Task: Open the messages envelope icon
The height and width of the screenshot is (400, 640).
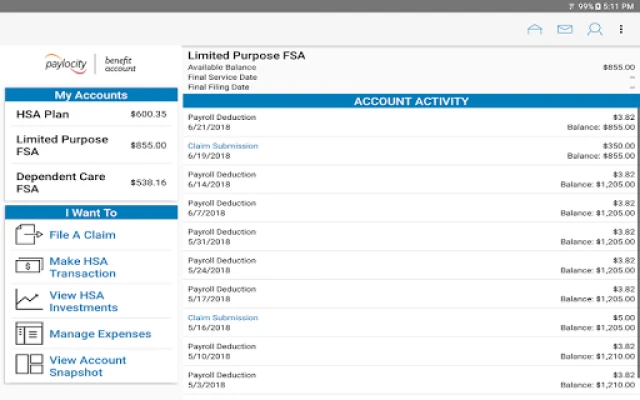Action: 565,29
